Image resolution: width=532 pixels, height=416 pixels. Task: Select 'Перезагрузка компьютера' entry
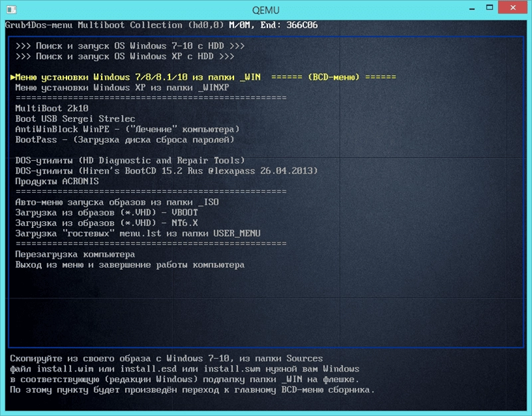point(75,255)
